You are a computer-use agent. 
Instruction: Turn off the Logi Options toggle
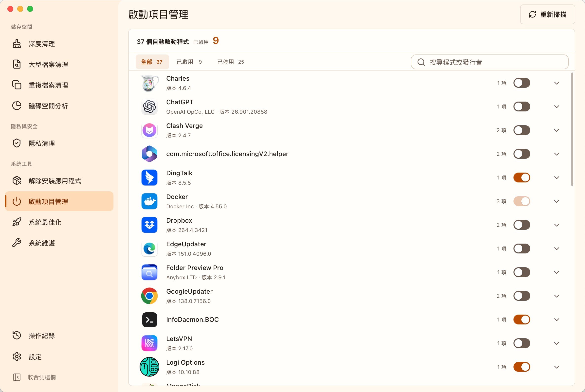[x=522, y=367]
